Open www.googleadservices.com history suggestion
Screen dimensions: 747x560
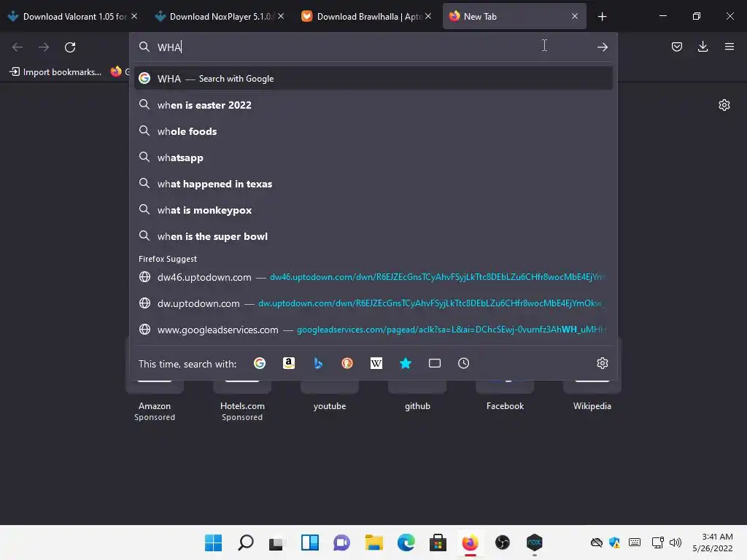373,330
